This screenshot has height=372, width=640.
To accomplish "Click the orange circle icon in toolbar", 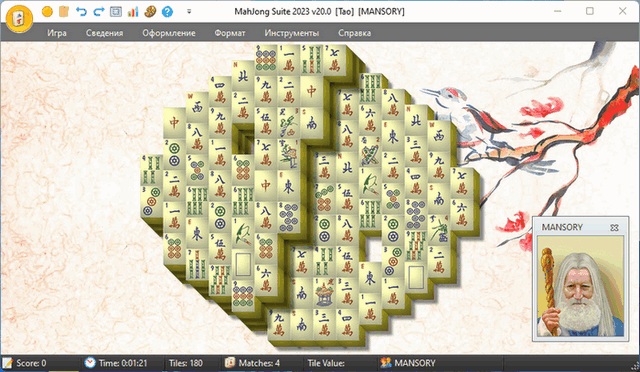I will [x=47, y=11].
